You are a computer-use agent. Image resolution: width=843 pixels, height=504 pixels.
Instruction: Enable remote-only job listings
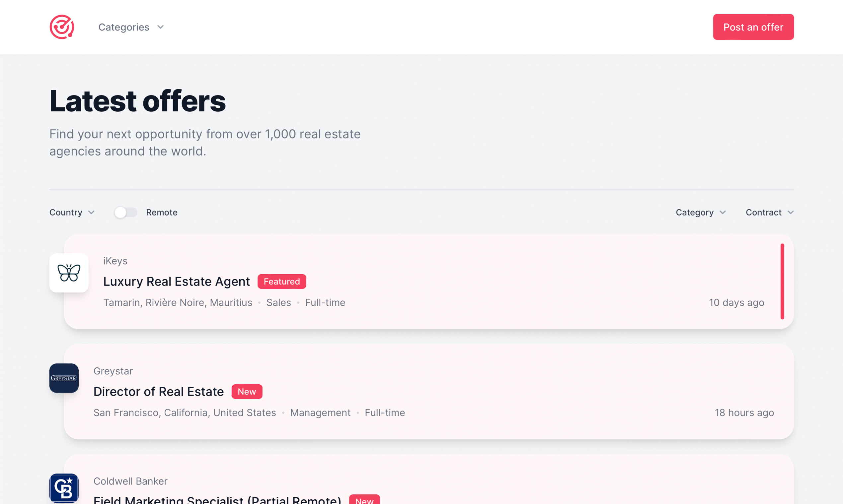[125, 212]
